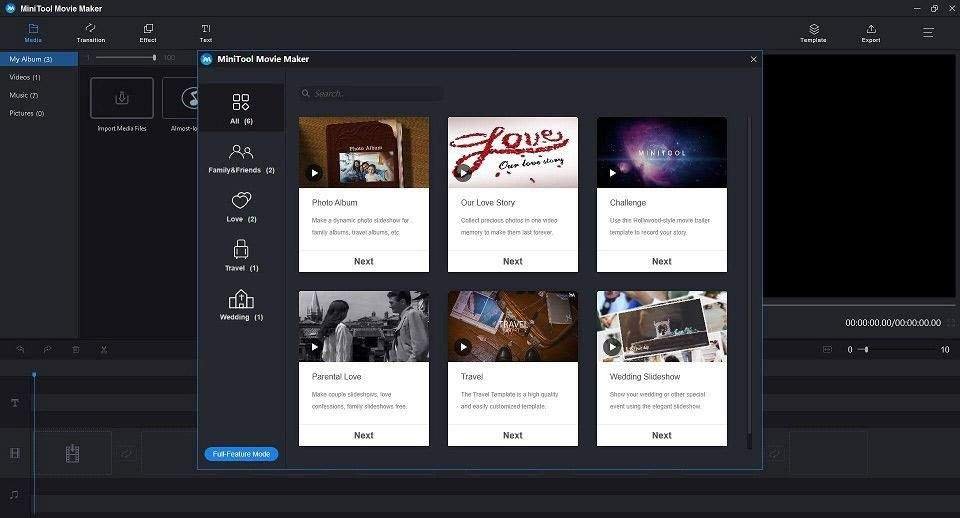
Task: Select the Family&Friends category icon
Action: [241, 152]
